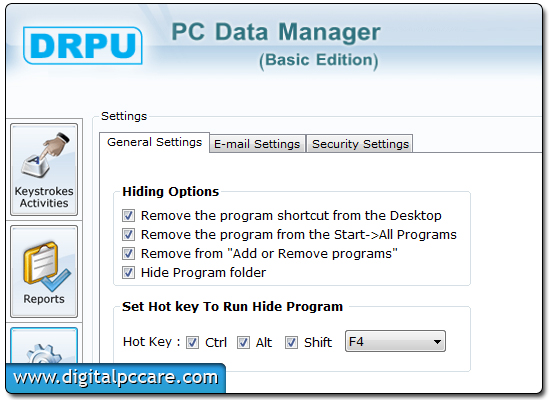Open Keystrokes Activities sidebar icon
Image resolution: width=550 pixels, height=400 pixels.
44,169
